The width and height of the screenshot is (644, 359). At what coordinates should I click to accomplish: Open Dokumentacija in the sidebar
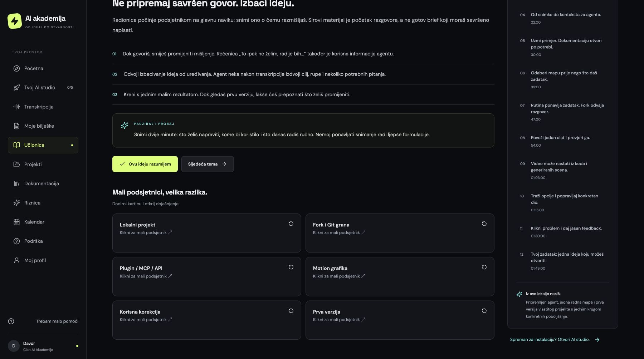point(43,183)
